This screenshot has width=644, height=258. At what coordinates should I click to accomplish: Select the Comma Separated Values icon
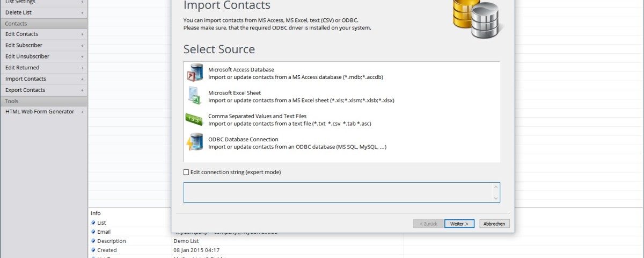point(194,119)
